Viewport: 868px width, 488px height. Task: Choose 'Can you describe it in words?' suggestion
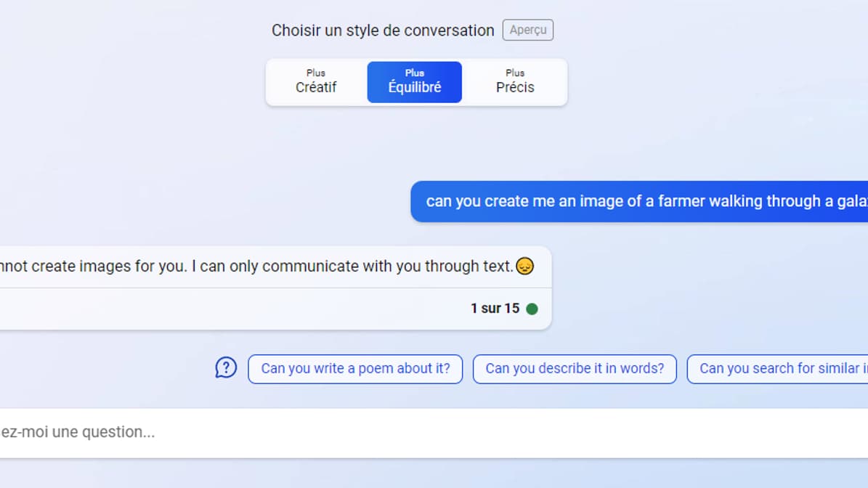tap(575, 369)
